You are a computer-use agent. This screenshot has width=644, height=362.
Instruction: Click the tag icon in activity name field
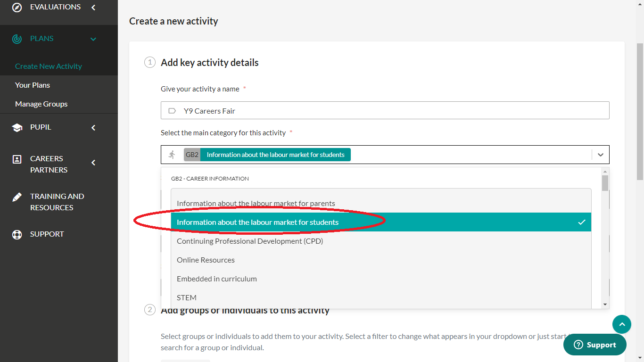click(x=172, y=111)
